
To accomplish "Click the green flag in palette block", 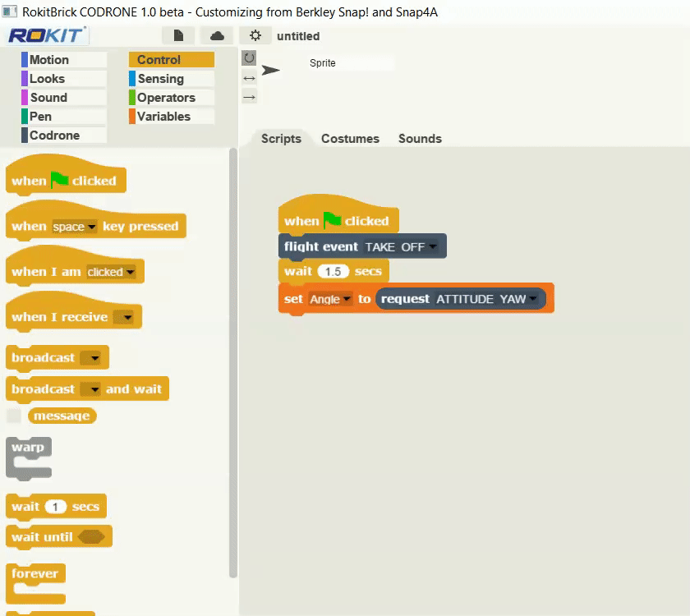I will pos(59,180).
